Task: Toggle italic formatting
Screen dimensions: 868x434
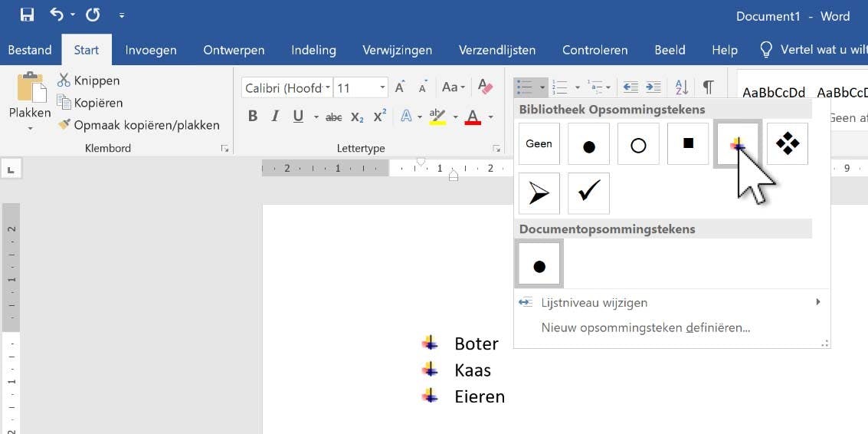Action: [x=275, y=117]
